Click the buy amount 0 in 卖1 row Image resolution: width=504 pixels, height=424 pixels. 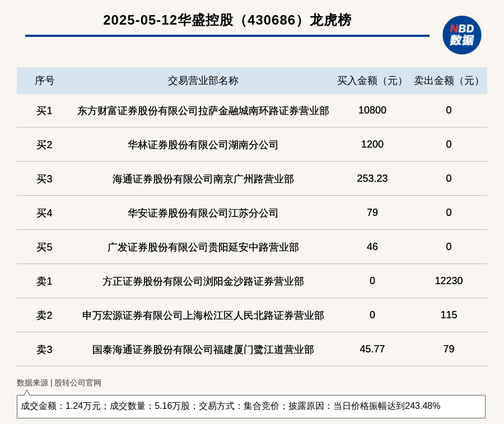coord(372,281)
